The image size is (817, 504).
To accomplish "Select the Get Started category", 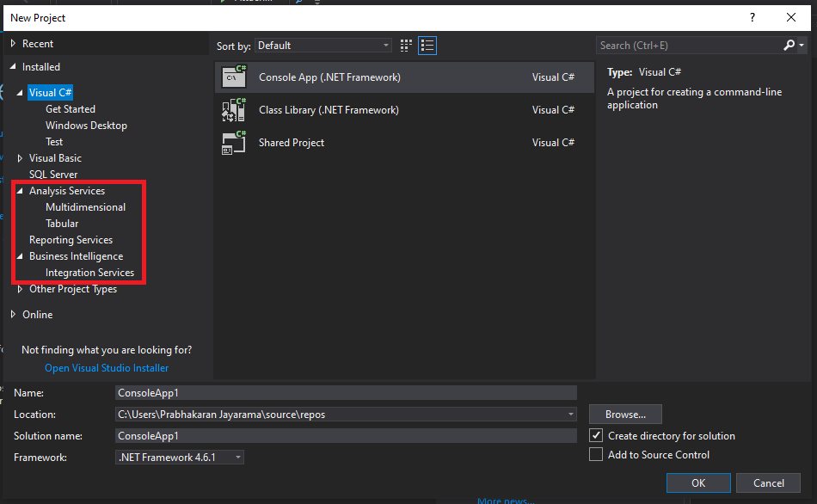I will [x=71, y=109].
